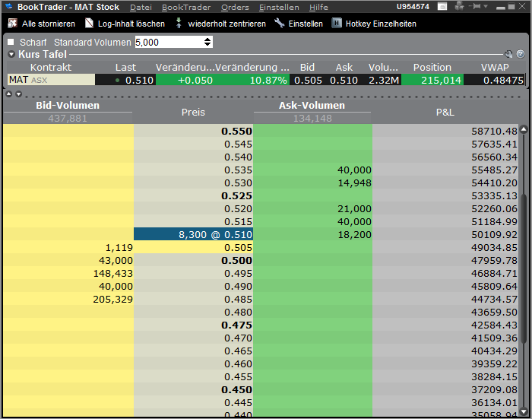Click ask volume 40,000 at price 0.535

click(x=312, y=170)
